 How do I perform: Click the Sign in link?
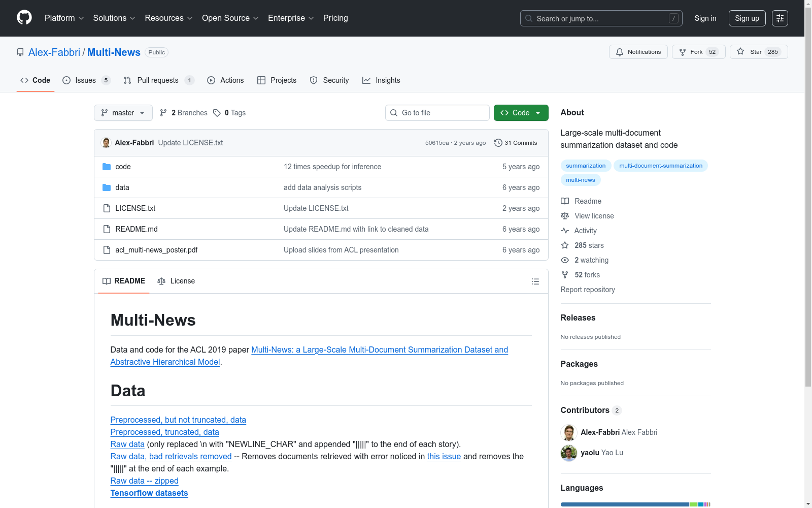[705, 18]
